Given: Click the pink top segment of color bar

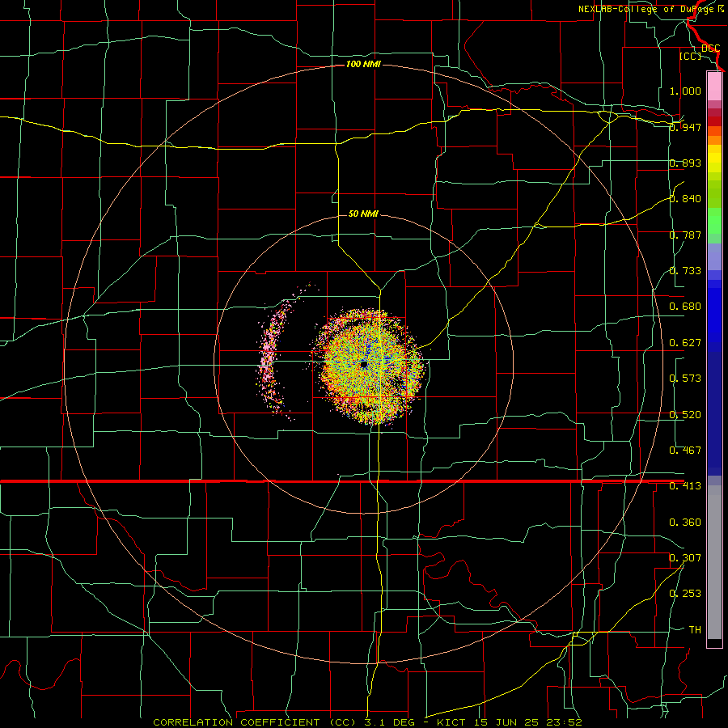Looking at the screenshot, I should coord(714,87).
